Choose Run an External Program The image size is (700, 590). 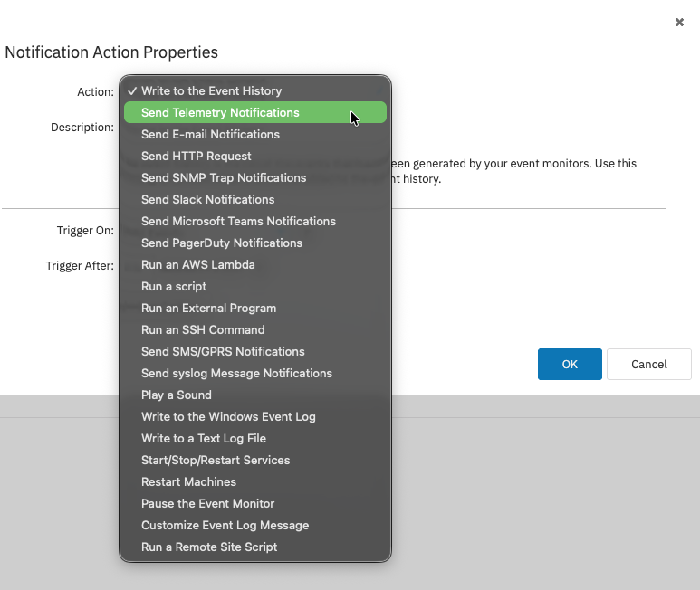point(208,309)
